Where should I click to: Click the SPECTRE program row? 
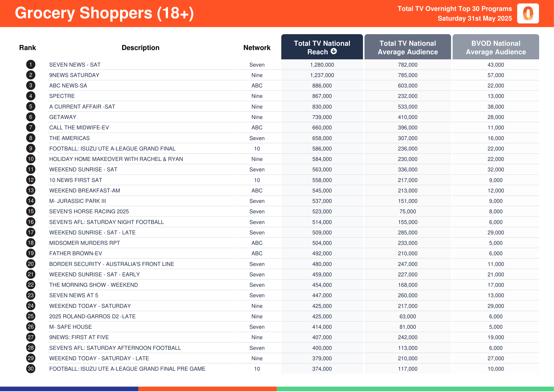coord(62,96)
